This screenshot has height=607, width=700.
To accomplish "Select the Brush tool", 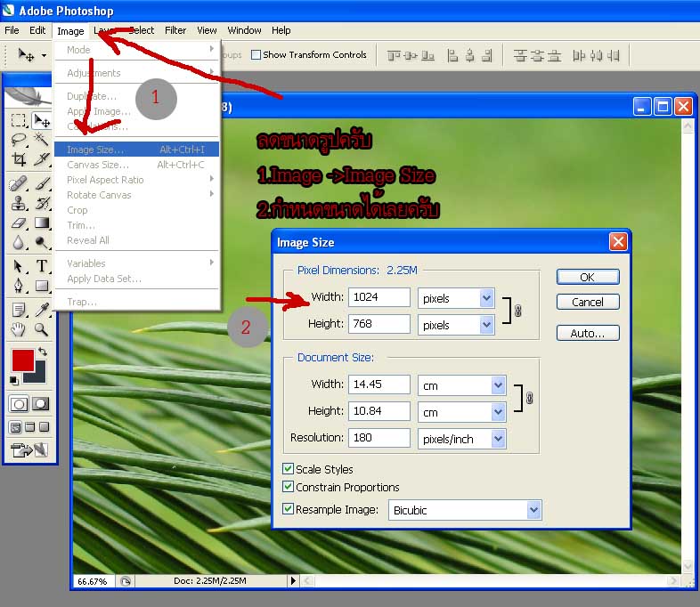I will (42, 183).
